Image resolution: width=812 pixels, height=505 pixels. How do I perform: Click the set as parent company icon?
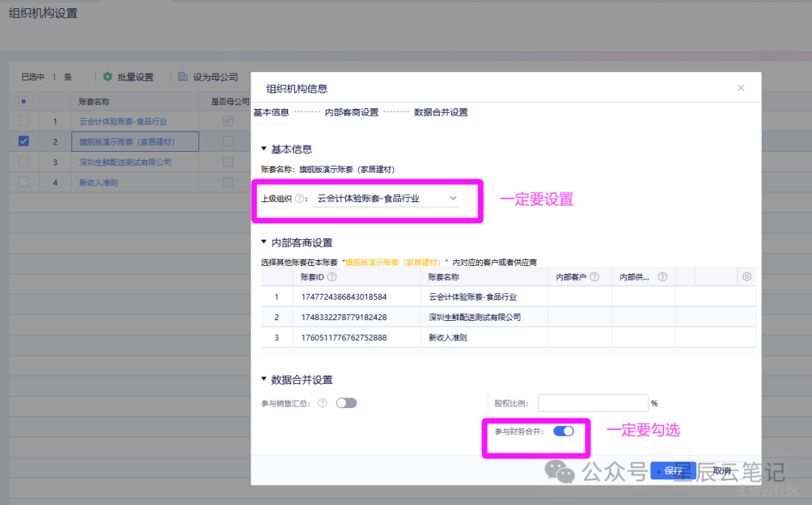pyautogui.click(x=183, y=77)
